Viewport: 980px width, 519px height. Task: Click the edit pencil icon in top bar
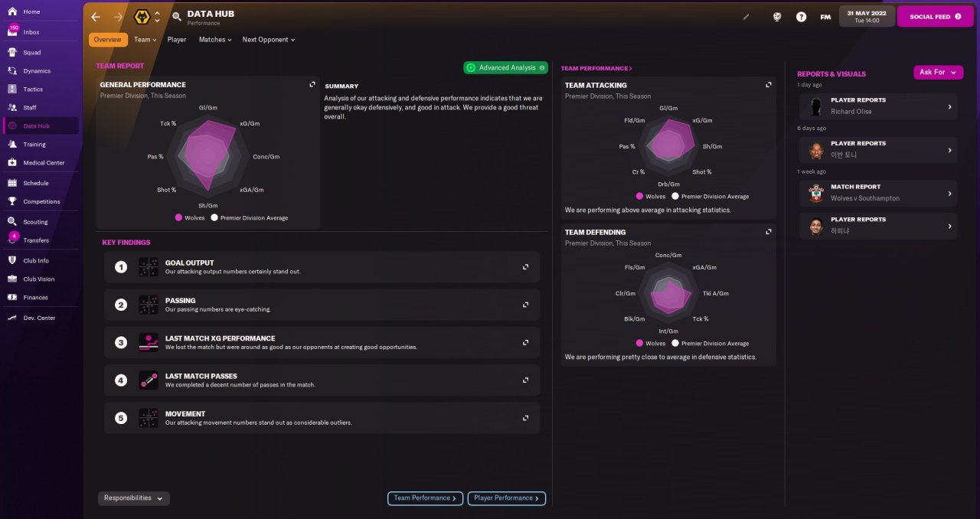(x=746, y=16)
